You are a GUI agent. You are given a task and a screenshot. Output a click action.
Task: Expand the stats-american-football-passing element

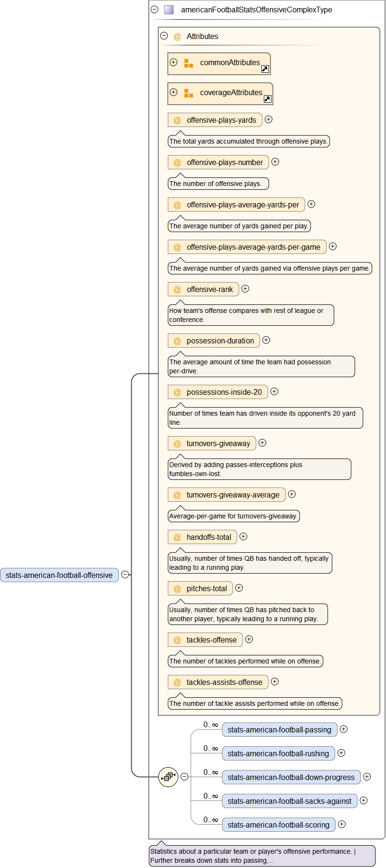pyautogui.click(x=344, y=729)
